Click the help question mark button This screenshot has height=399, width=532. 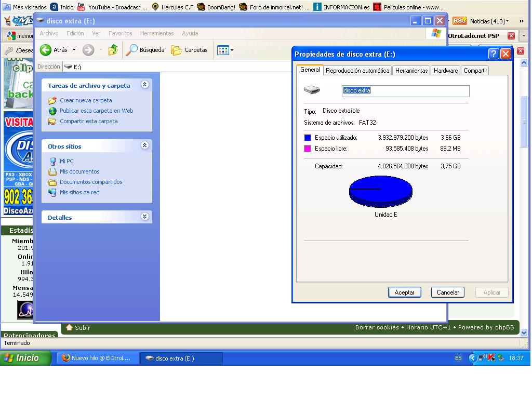click(494, 54)
